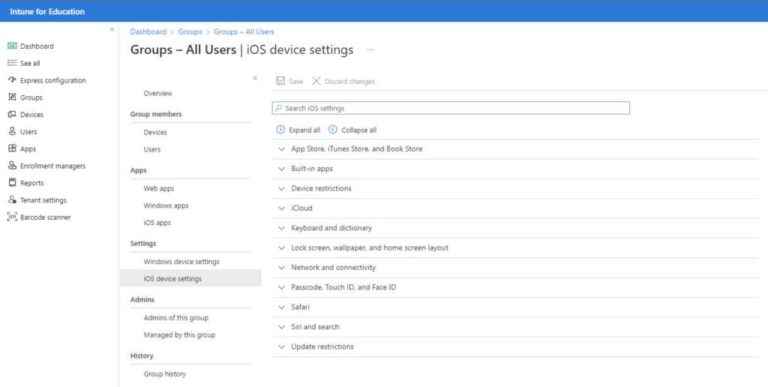Expand the Update restrictions section
Viewport: 768px width, 387px height.
tap(515, 346)
